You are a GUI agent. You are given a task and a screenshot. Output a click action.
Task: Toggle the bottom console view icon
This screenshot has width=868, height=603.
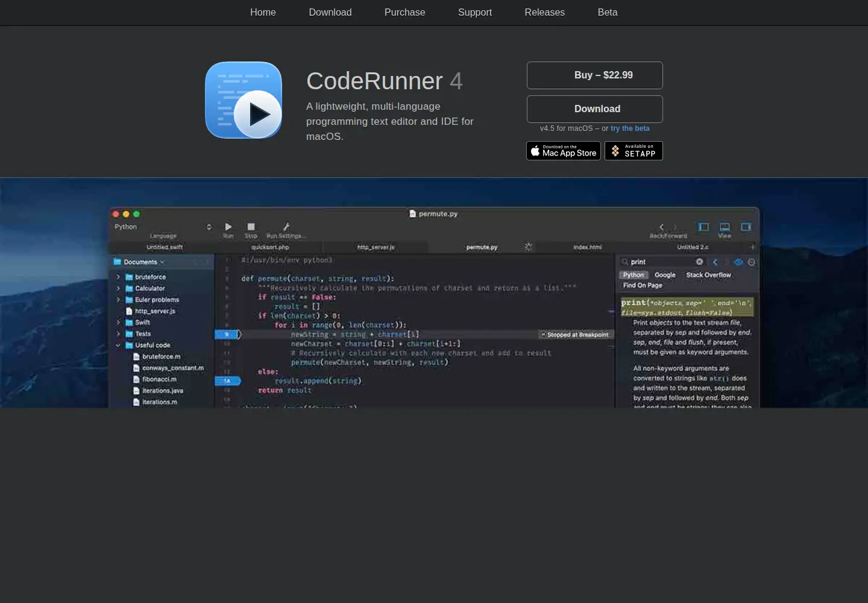pyautogui.click(x=725, y=227)
